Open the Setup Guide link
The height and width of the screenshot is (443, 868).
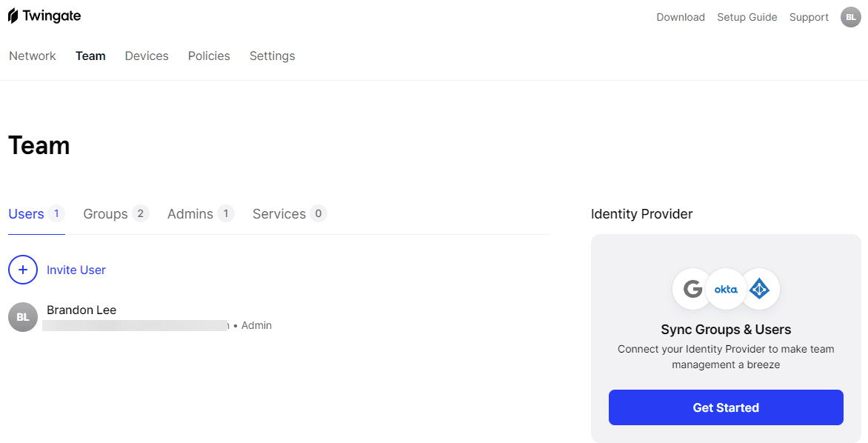tap(747, 17)
